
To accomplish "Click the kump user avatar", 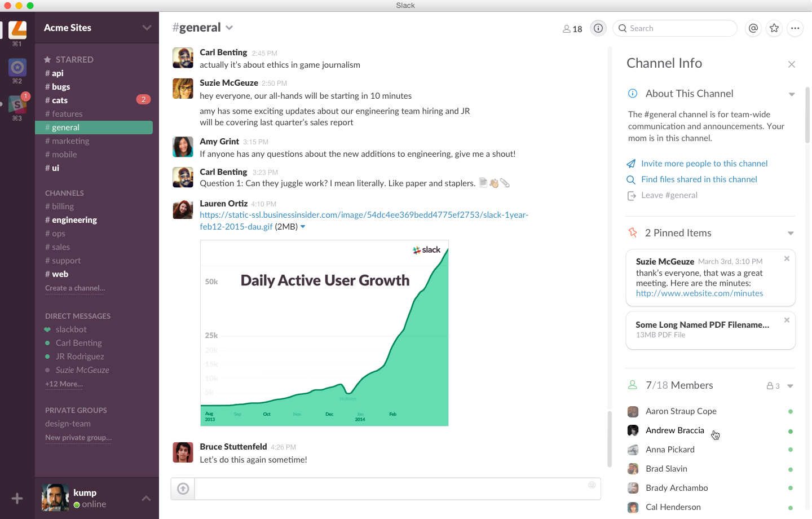I will click(55, 498).
